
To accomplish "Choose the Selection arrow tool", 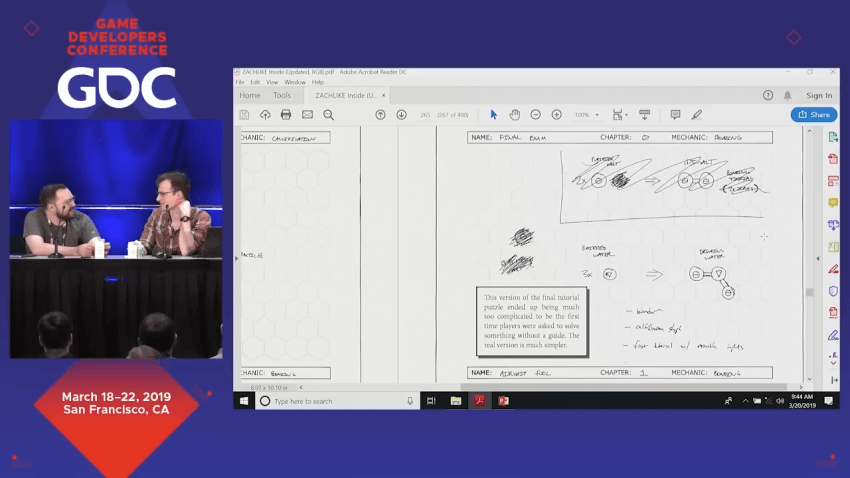I will pyautogui.click(x=493, y=115).
